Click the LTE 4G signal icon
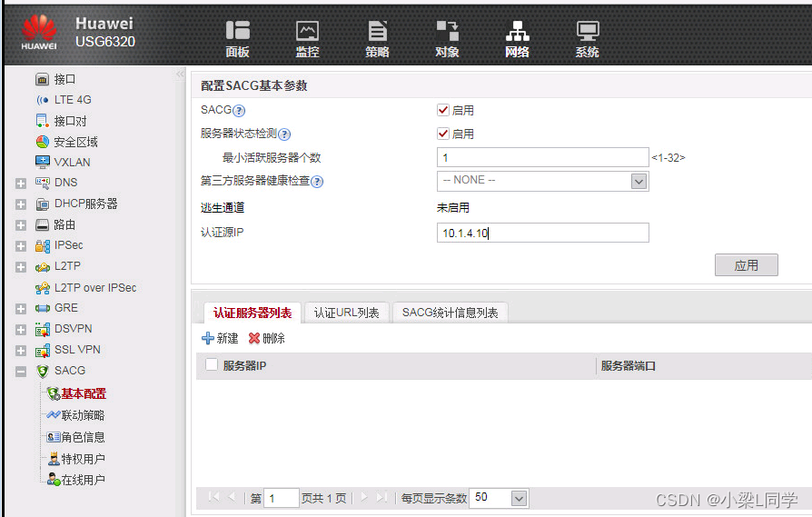Viewport: 812px width, 517px height. [x=42, y=100]
